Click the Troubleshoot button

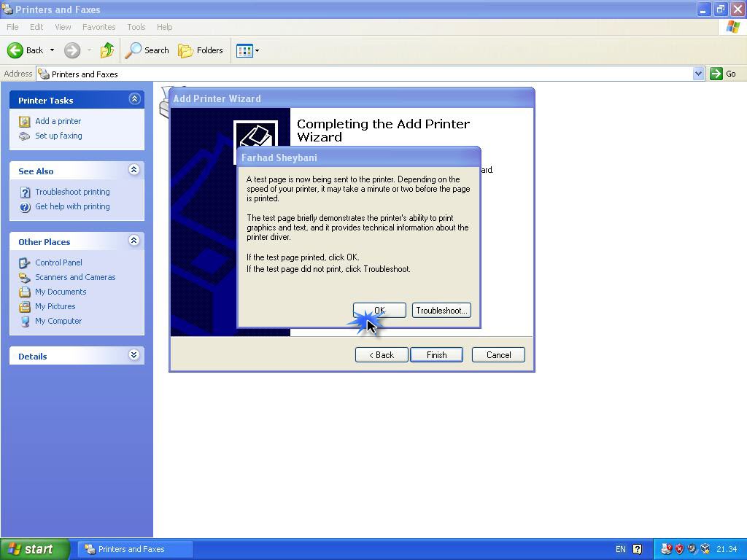tap(441, 311)
